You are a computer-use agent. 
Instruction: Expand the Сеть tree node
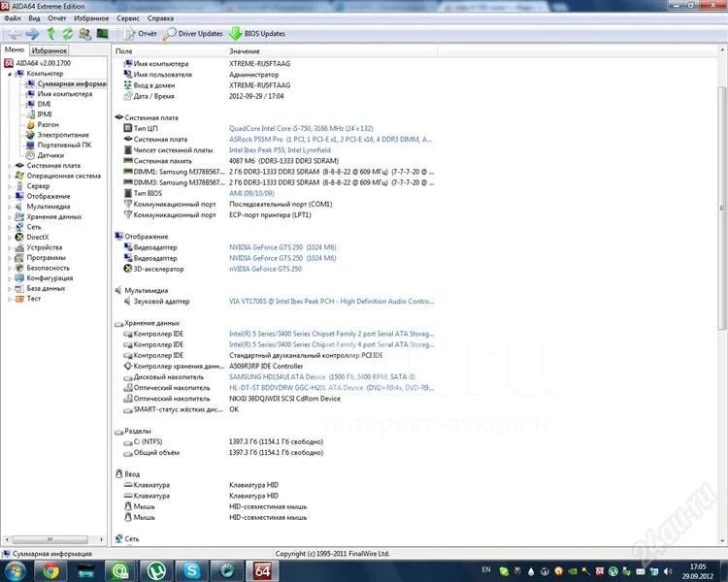coord(10,227)
